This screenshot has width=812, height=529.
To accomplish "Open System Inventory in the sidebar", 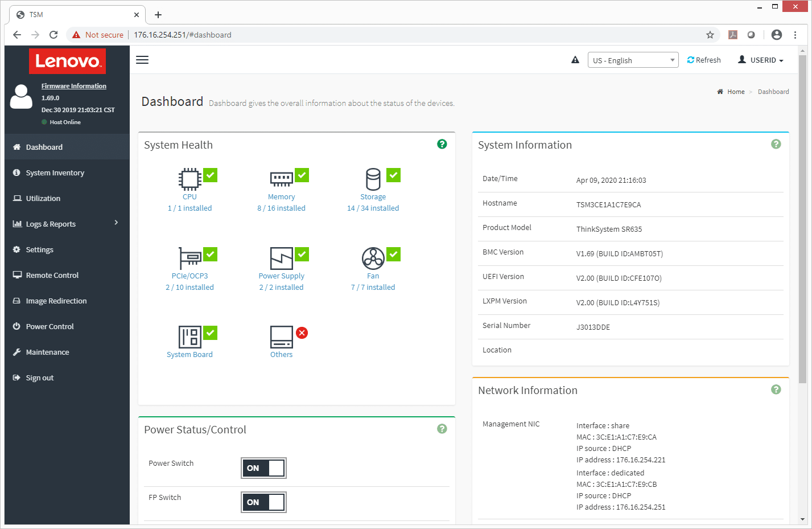I will tap(67, 173).
